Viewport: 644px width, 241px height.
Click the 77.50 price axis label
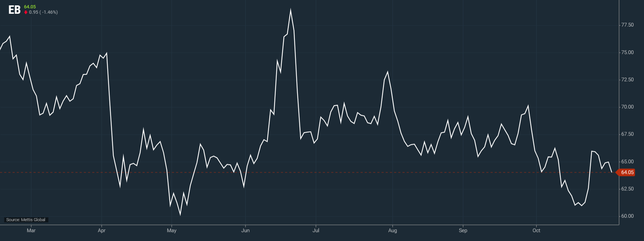point(627,25)
